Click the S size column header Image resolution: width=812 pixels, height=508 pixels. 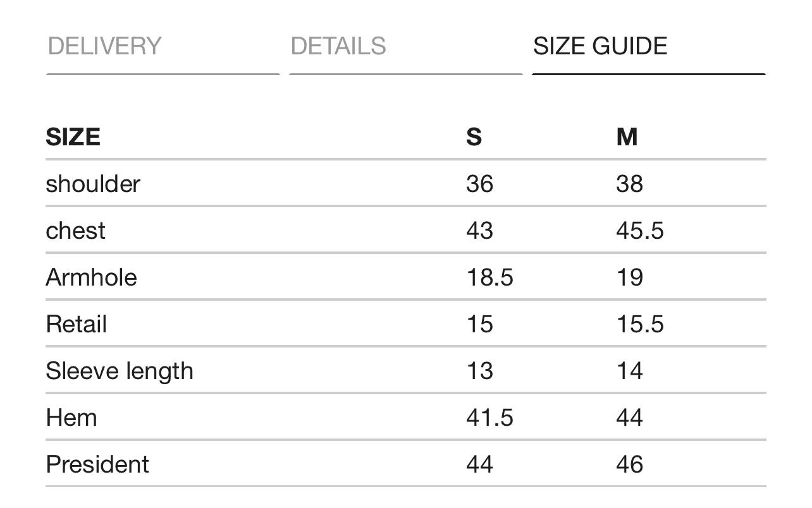pyautogui.click(x=474, y=136)
